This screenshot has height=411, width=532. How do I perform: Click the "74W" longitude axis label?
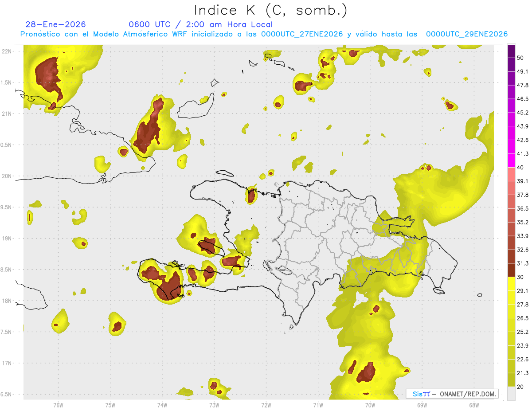162,405
